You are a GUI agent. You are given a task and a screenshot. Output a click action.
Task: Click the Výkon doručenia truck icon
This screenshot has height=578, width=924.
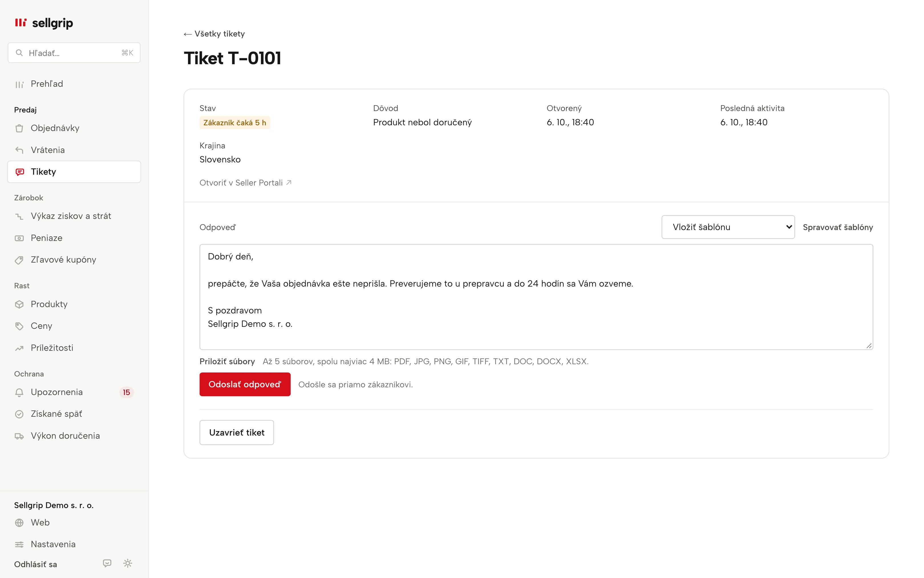19,436
